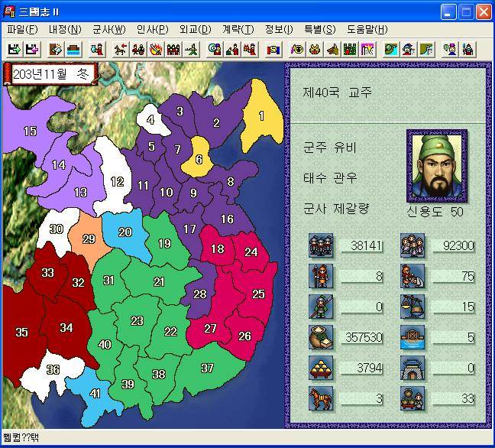
Task: Select yellow province 6 on the map
Action: pos(199,159)
